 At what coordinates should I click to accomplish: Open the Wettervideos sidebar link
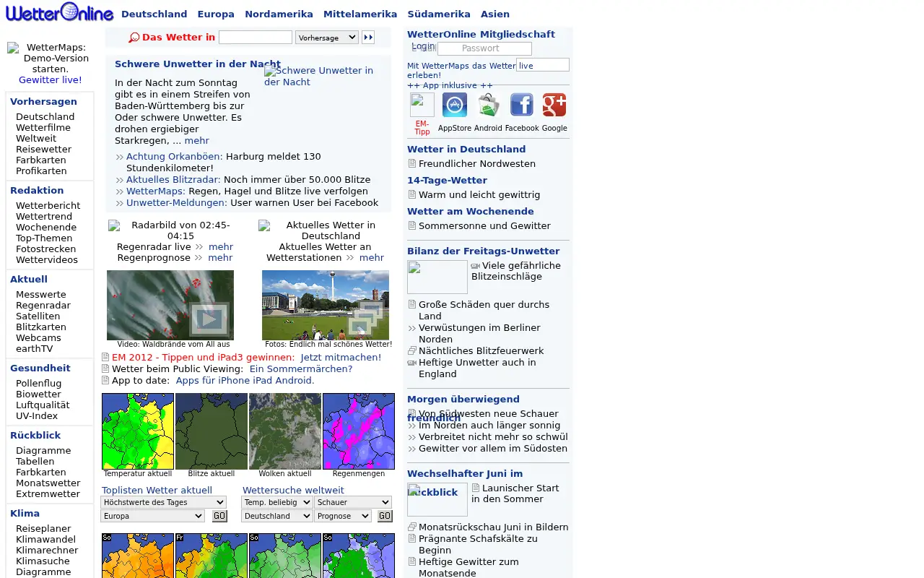47,260
